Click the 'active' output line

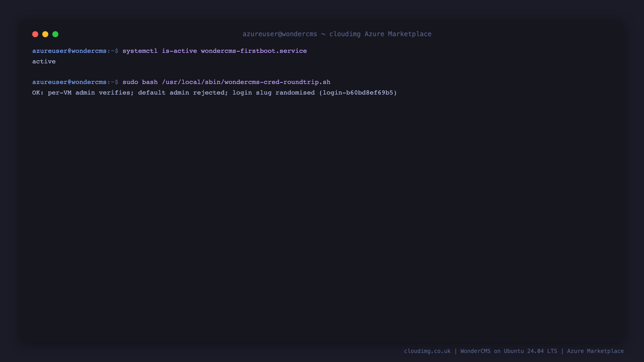pos(44,61)
